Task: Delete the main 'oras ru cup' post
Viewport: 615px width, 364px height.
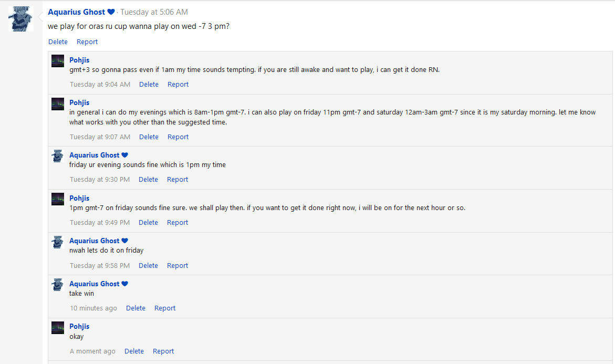Action: [58, 41]
